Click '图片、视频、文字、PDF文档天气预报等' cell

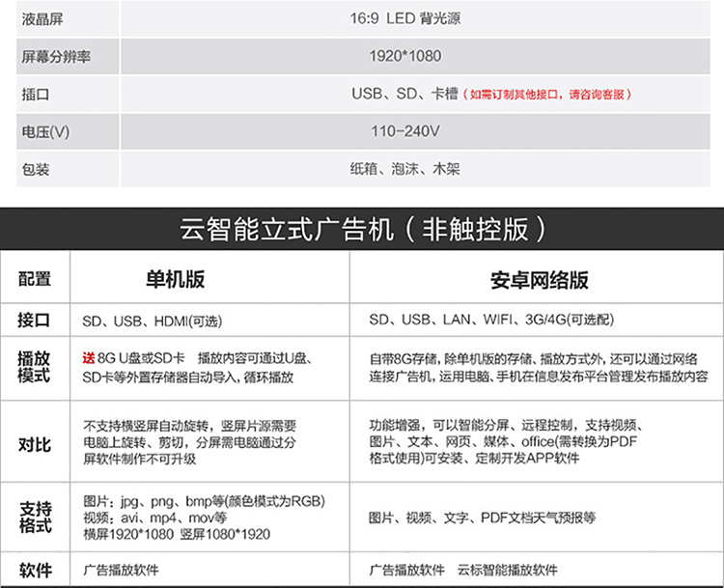click(x=482, y=518)
